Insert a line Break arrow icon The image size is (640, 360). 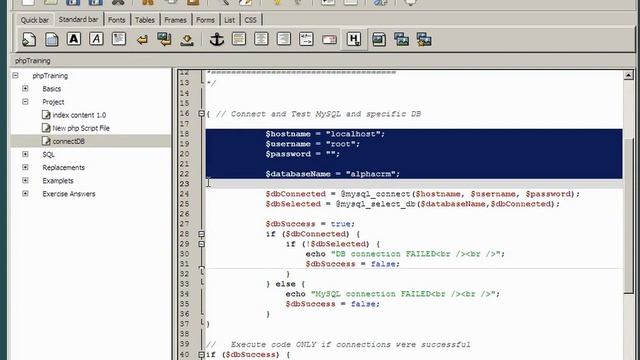pyautogui.click(x=142, y=40)
